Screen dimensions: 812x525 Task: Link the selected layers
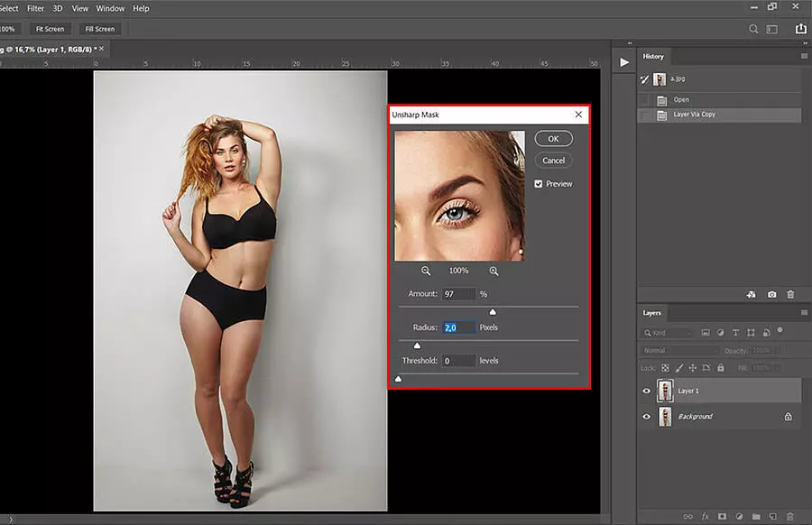click(x=687, y=516)
